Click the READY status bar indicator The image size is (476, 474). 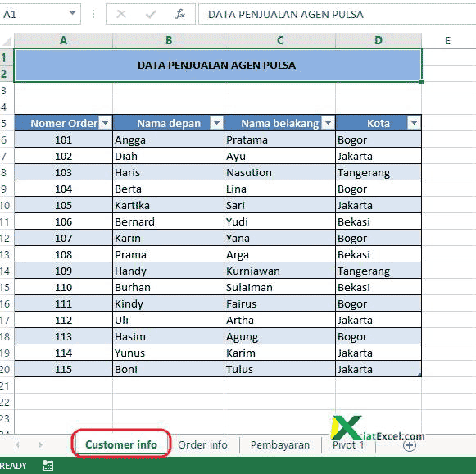coord(13,466)
